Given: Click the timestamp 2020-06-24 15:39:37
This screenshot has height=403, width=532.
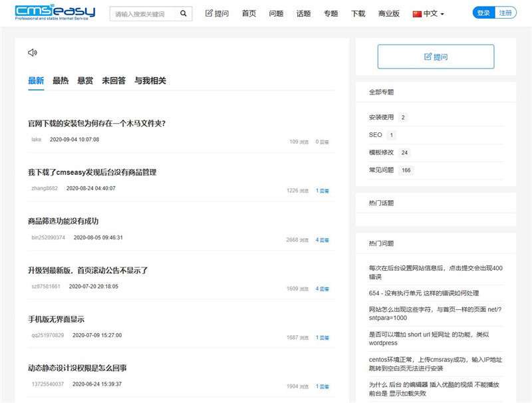Looking at the screenshot, I should click(97, 384).
